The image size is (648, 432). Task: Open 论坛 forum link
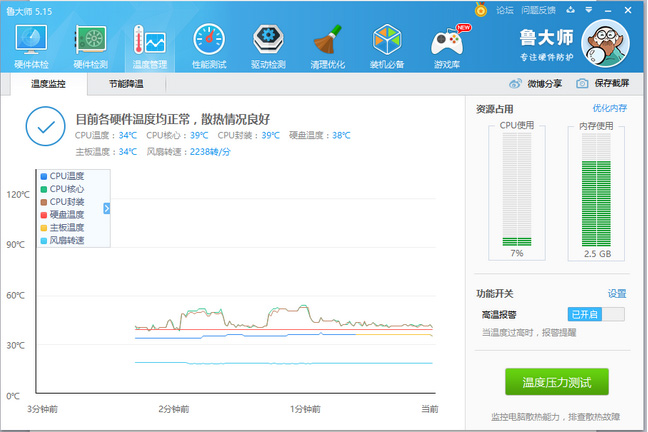[505, 10]
